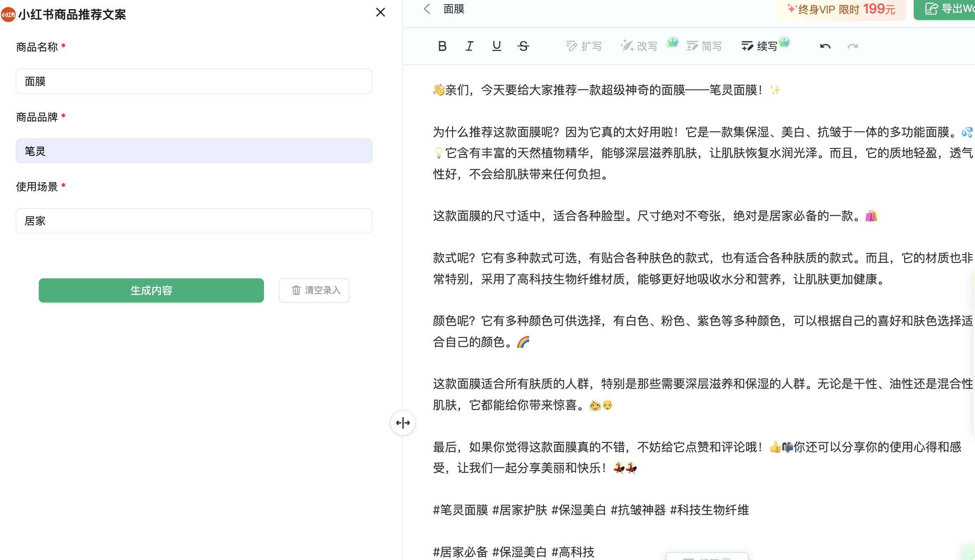Click the undo arrow icon

click(x=825, y=46)
